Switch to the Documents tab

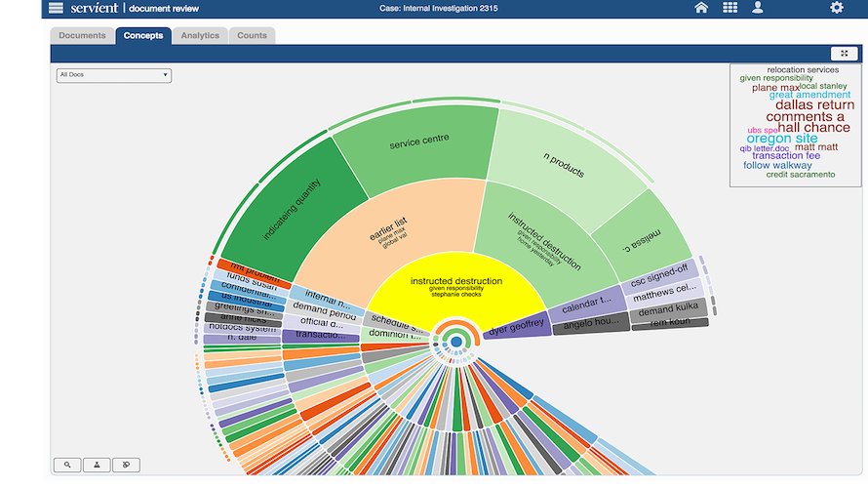pos(82,35)
